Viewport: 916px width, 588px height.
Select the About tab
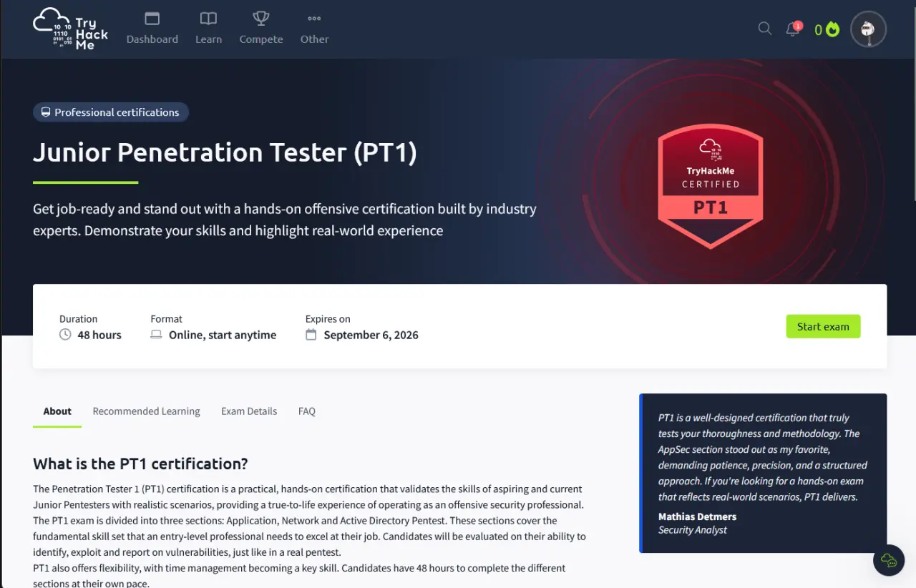[57, 411]
